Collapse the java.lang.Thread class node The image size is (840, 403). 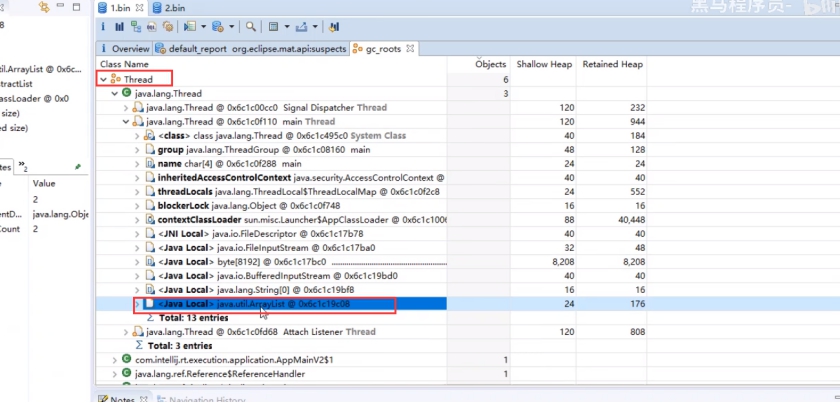click(x=114, y=93)
